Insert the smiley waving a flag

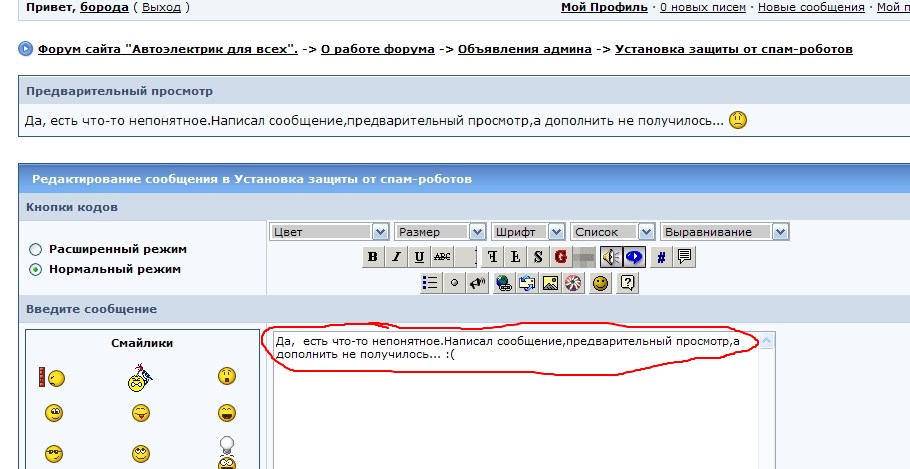pyautogui.click(x=140, y=377)
